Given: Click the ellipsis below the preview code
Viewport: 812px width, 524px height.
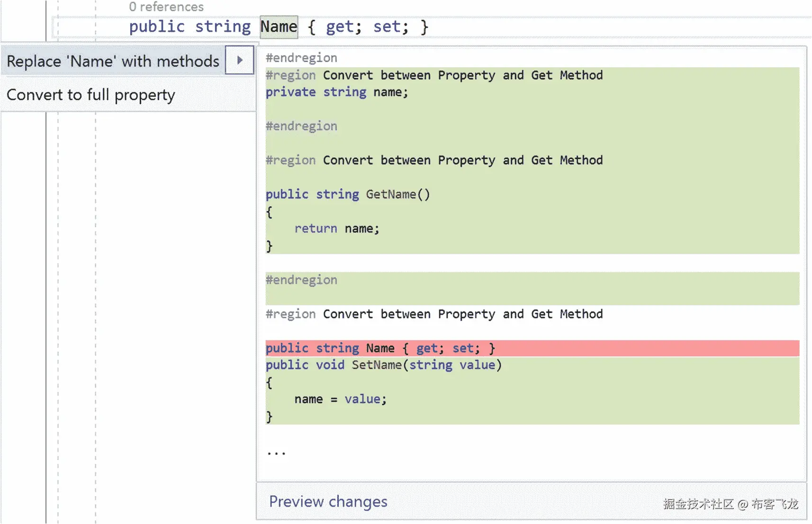Looking at the screenshot, I should coord(276,453).
